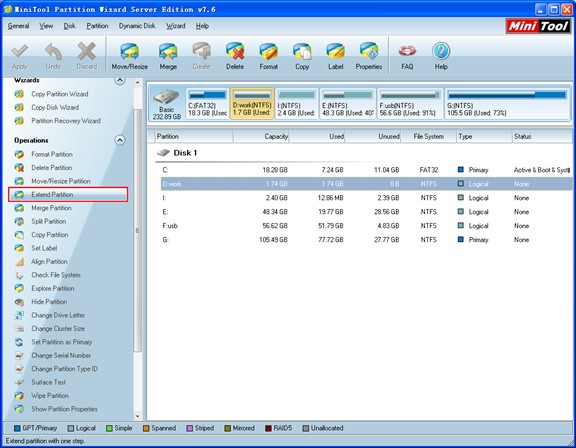Select the F:usb row in partition list
The width and height of the screenshot is (576, 448).
click(x=366, y=226)
